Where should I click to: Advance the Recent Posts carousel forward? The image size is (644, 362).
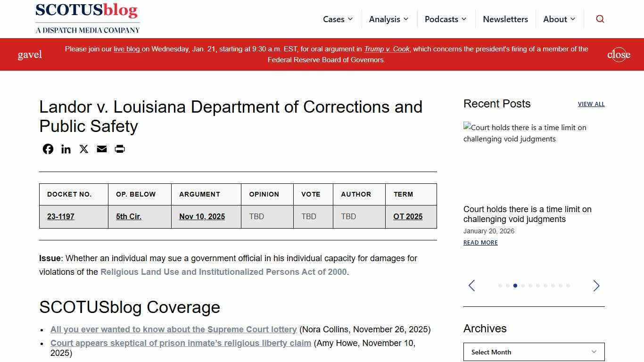click(x=596, y=286)
